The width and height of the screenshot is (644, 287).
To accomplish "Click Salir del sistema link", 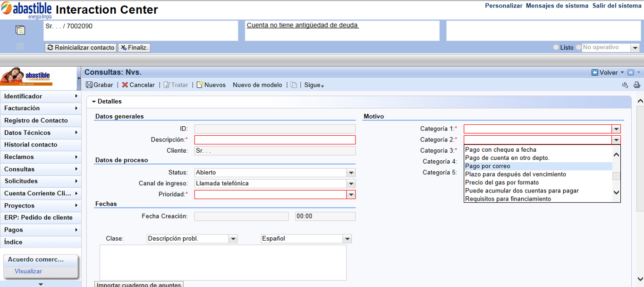I will (617, 6).
